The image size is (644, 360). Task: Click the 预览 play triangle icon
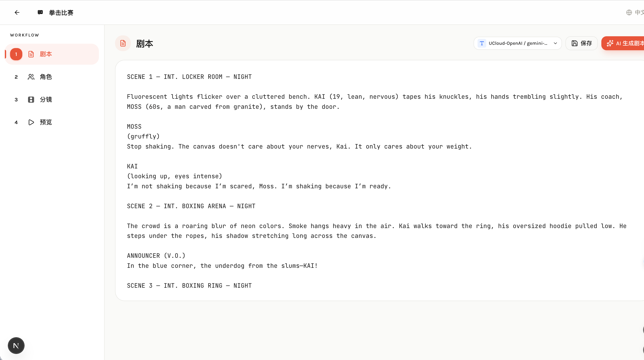(x=31, y=122)
